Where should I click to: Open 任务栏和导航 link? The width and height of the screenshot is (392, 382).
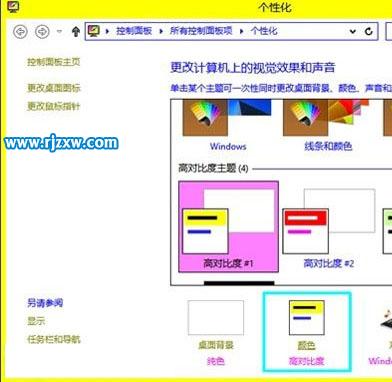point(54,339)
